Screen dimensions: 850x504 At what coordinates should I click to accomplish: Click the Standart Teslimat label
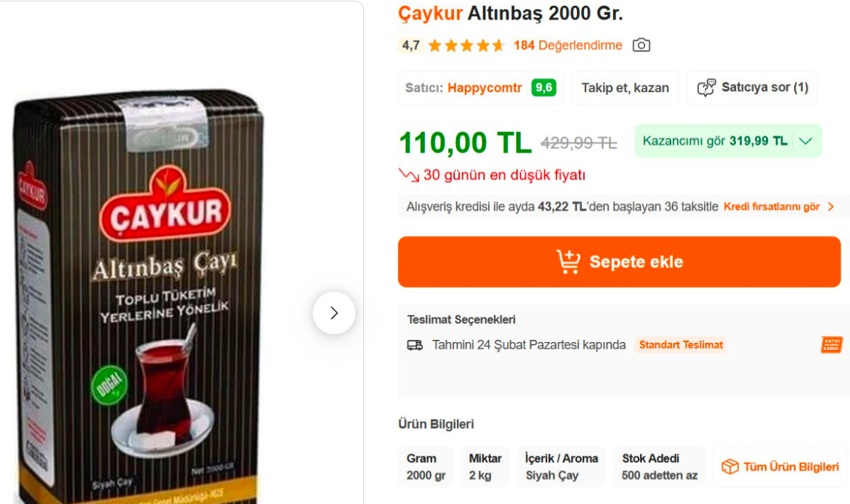tap(681, 345)
